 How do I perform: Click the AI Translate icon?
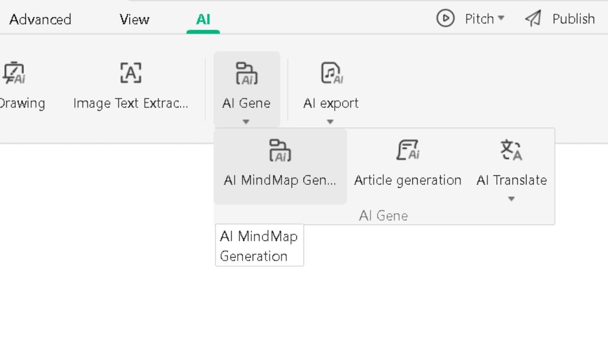512,150
